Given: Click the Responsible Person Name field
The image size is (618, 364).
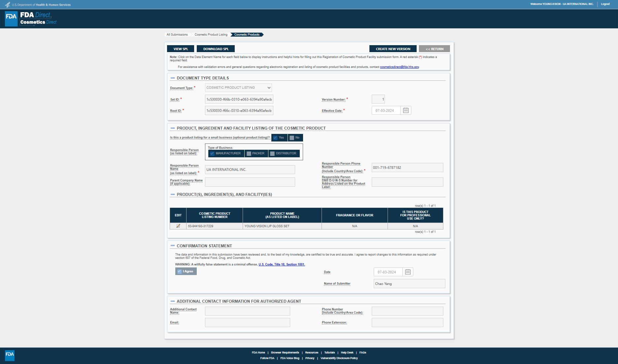Looking at the screenshot, I should [250, 169].
